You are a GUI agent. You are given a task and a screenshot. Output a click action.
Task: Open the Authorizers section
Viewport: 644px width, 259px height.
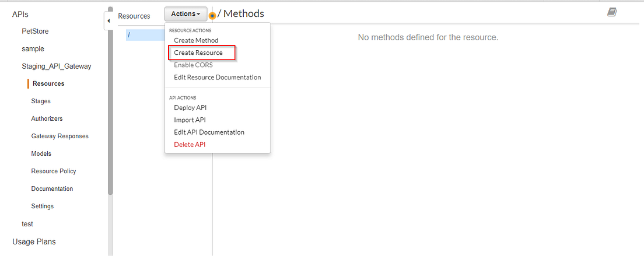point(47,118)
